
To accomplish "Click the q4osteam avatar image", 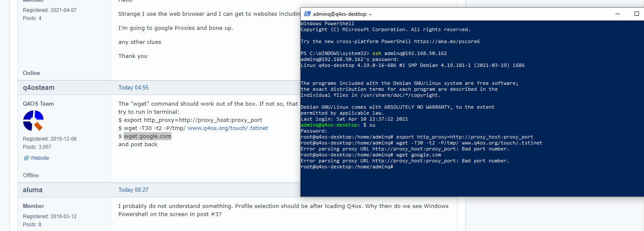I will (33, 121).
